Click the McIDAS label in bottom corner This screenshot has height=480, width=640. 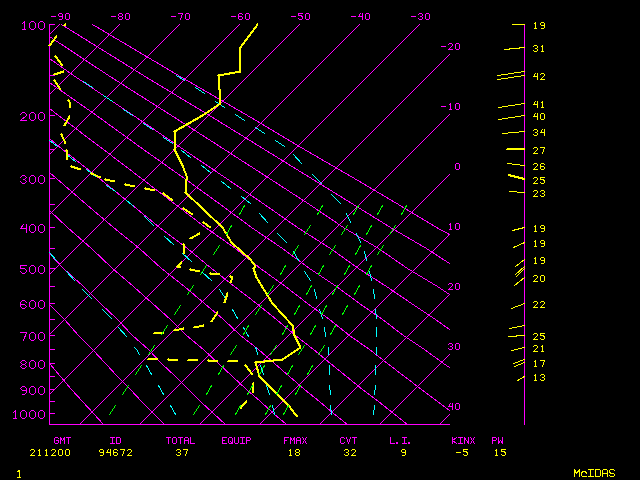[594, 472]
